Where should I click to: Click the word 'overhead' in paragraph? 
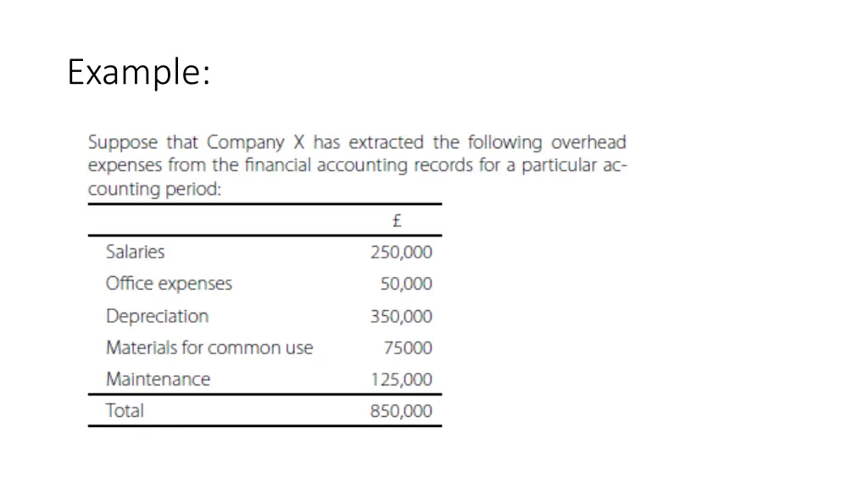click(588, 142)
